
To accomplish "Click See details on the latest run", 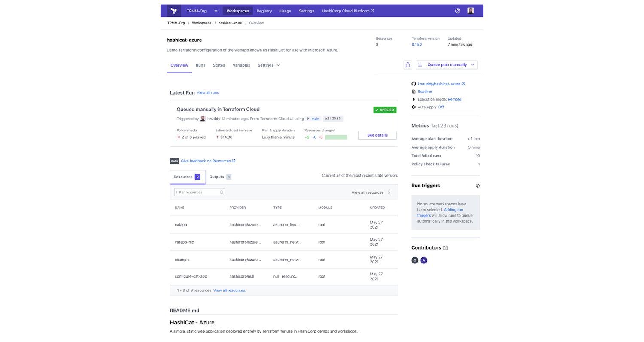I will coord(377,135).
